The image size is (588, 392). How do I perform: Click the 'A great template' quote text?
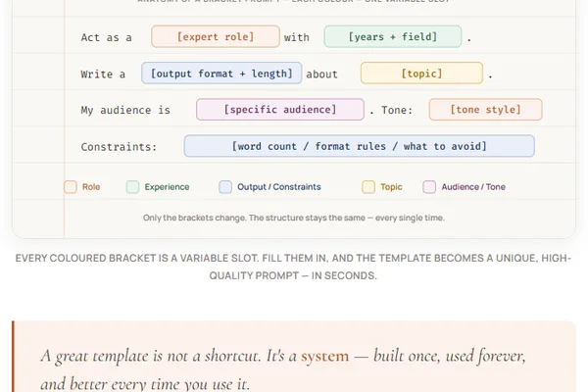pyautogui.click(x=283, y=369)
